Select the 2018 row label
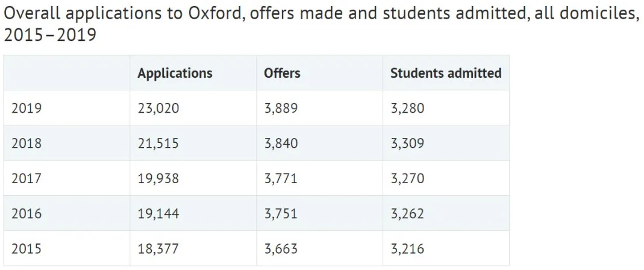This screenshot has width=644, height=270. tap(27, 143)
